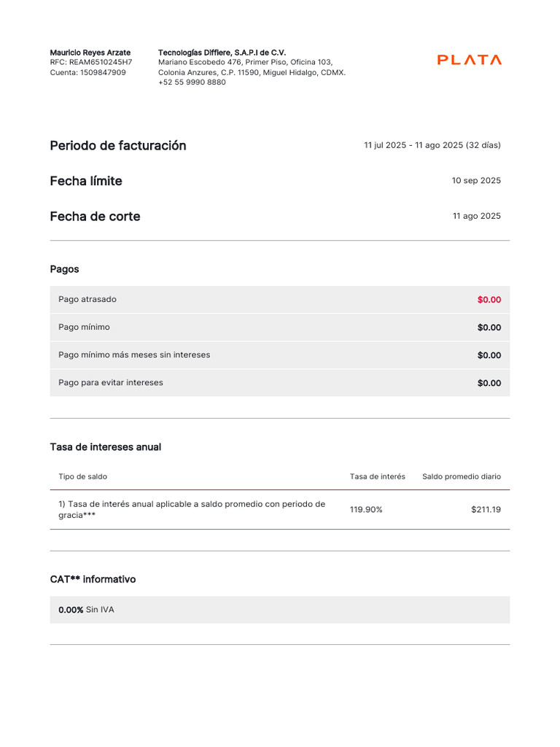This screenshot has height=747, width=560.
Task: Click the Periodo de facturación heading
Action: pos(118,145)
